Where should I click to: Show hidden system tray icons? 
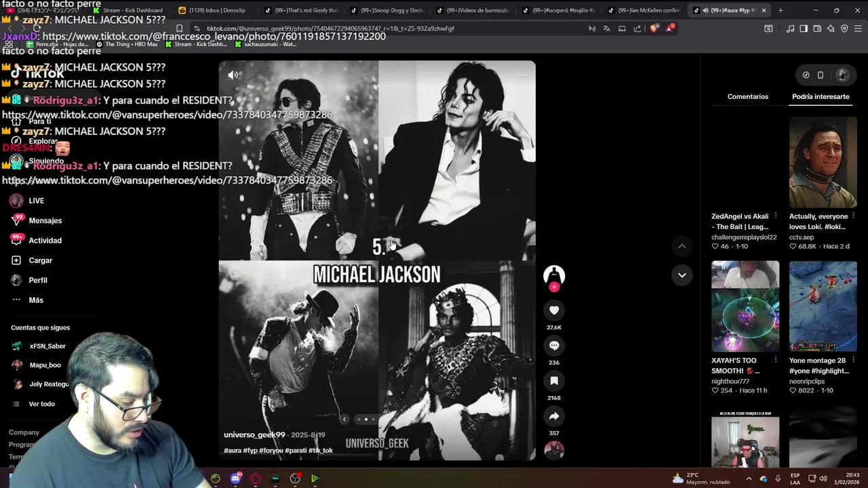(x=749, y=478)
